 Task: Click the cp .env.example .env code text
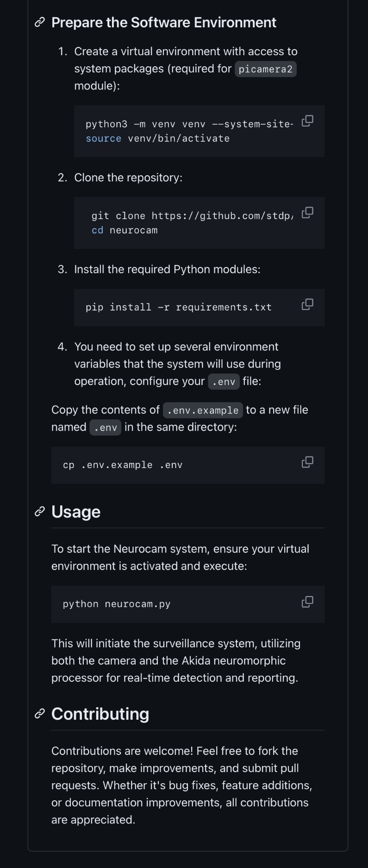click(123, 465)
